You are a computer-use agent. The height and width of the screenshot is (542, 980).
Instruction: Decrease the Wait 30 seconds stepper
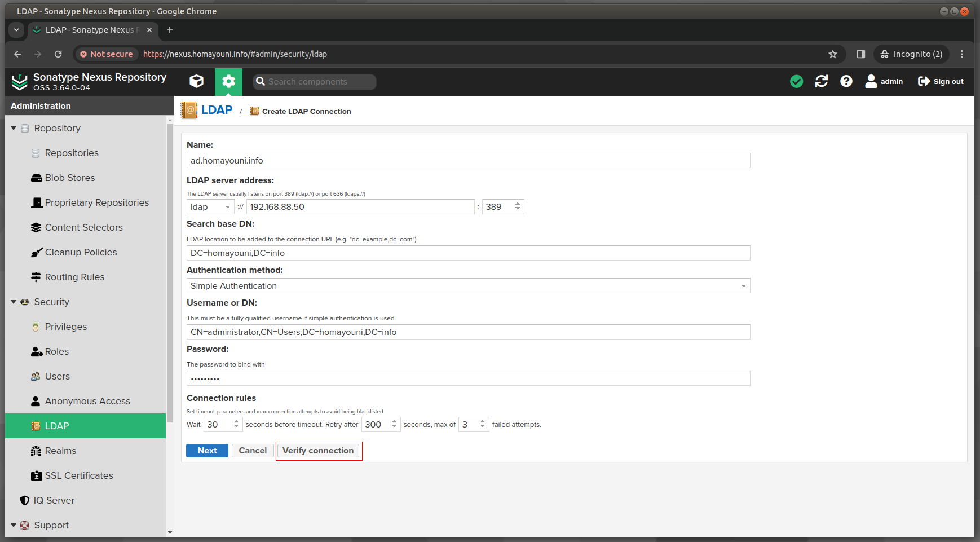pyautogui.click(x=236, y=428)
